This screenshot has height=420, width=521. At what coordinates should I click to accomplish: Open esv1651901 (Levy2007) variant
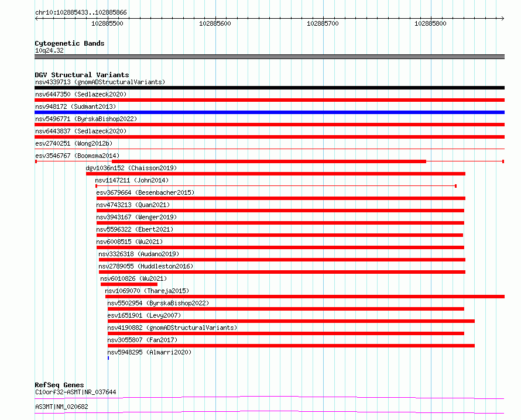pos(144,315)
